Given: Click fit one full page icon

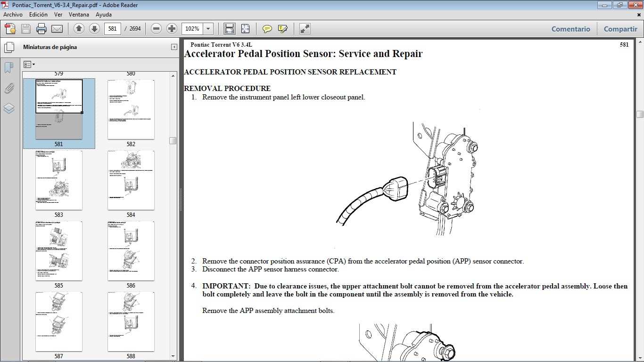Looking at the screenshot, I should point(245,29).
